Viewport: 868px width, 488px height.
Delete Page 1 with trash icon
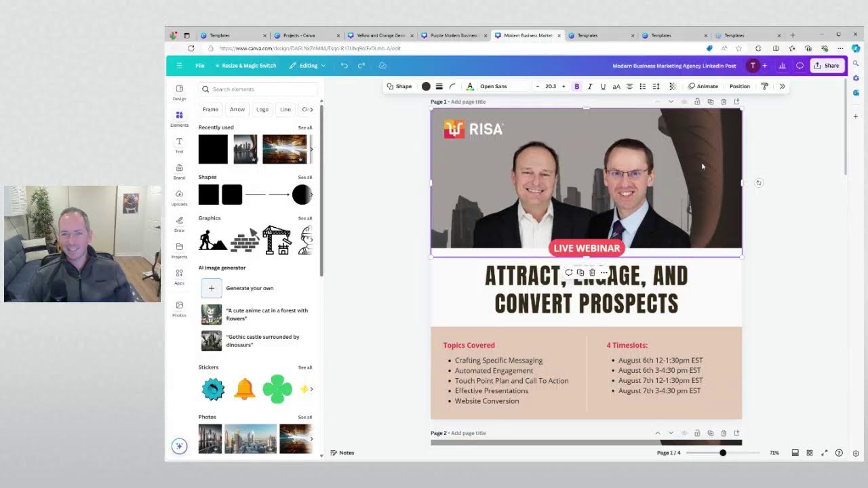pyautogui.click(x=724, y=102)
